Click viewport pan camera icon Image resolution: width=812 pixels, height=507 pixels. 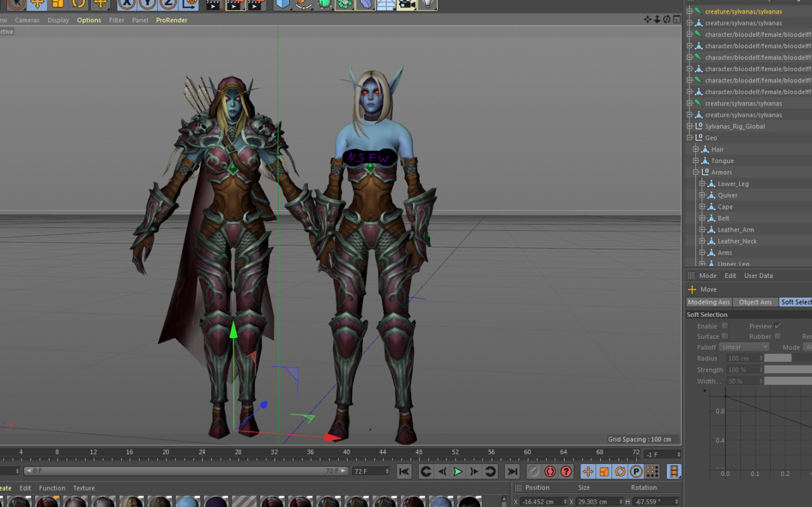648,20
